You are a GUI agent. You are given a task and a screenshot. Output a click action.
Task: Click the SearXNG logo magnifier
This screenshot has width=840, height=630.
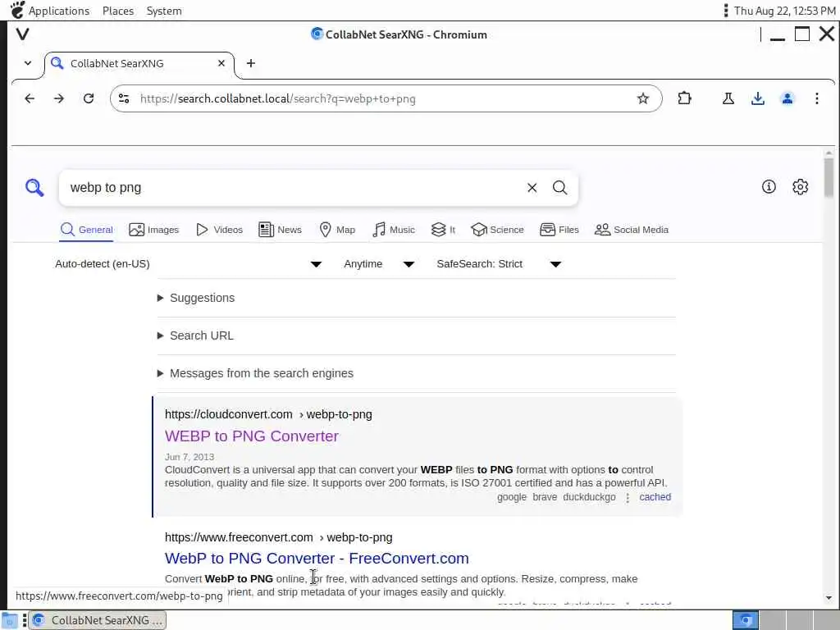pos(34,188)
